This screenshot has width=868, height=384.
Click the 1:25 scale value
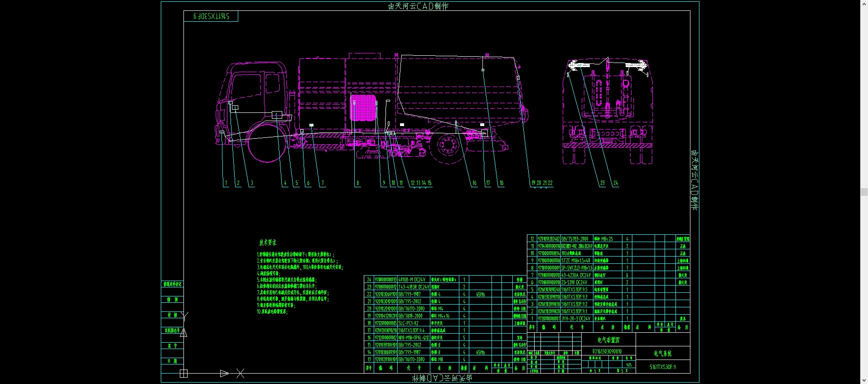pos(629,365)
